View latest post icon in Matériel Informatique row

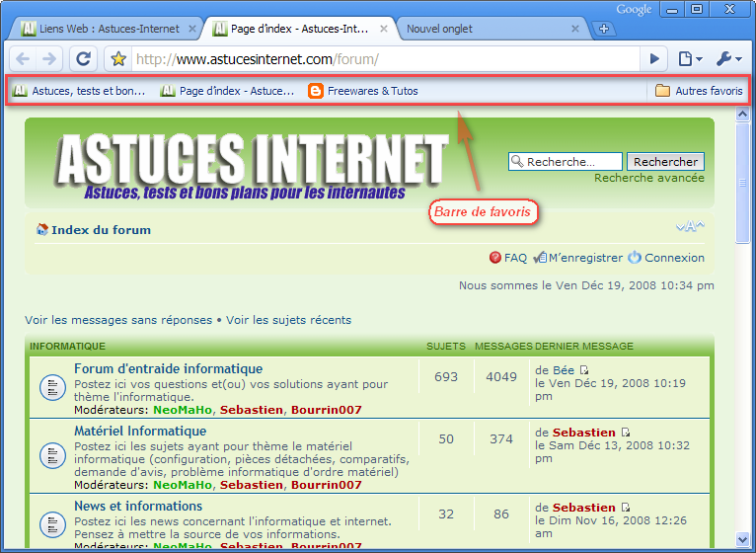tap(626, 433)
